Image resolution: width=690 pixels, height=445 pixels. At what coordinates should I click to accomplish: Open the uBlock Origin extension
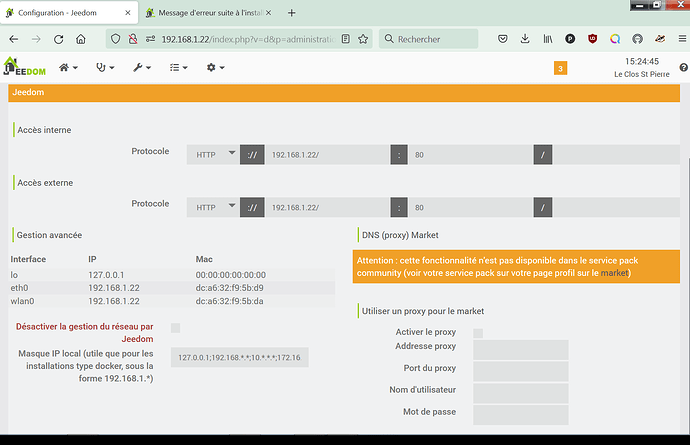(592, 39)
